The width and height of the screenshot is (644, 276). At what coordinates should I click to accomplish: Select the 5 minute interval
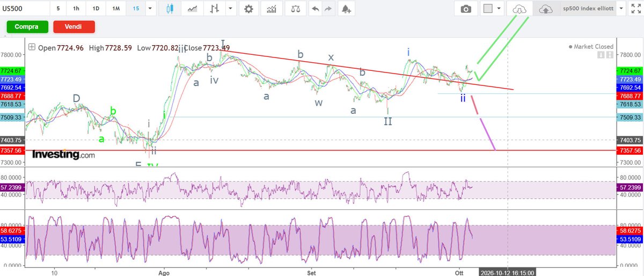[x=58, y=9]
